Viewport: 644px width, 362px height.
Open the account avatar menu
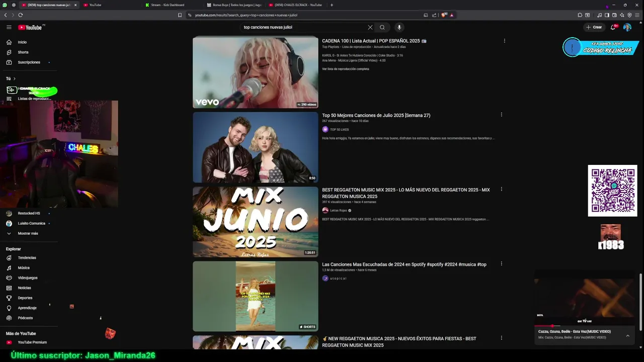tap(627, 27)
